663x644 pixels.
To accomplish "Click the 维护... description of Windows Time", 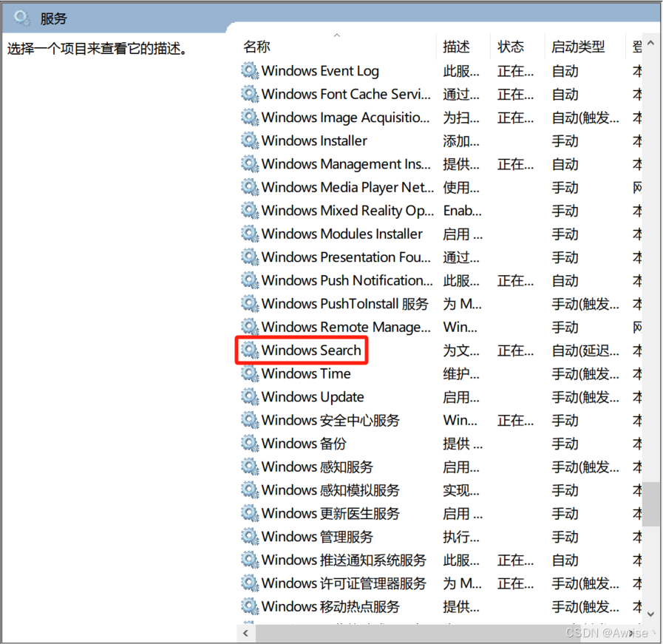I will [461, 373].
